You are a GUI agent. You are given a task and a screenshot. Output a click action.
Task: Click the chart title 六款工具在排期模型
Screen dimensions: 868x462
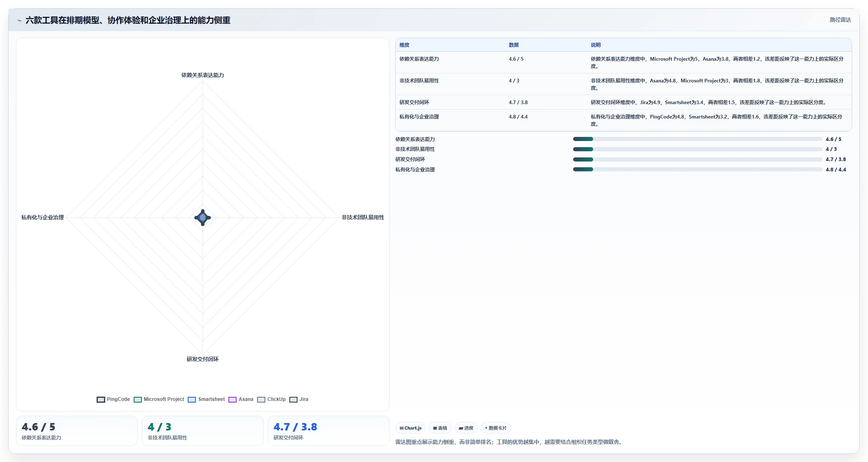(128, 20)
